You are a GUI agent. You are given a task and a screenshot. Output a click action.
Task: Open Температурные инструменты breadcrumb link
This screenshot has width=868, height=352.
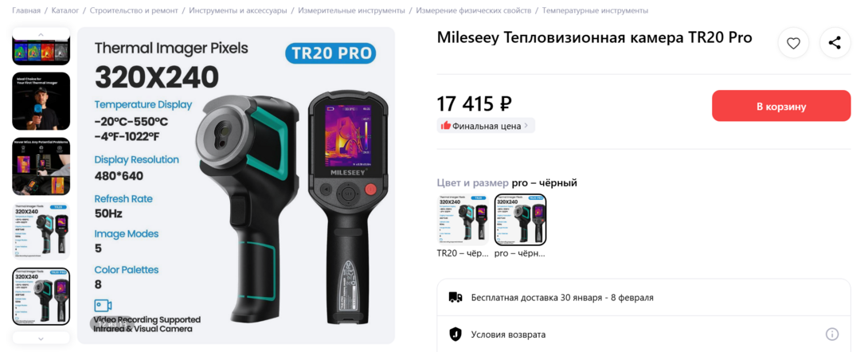coord(595,10)
